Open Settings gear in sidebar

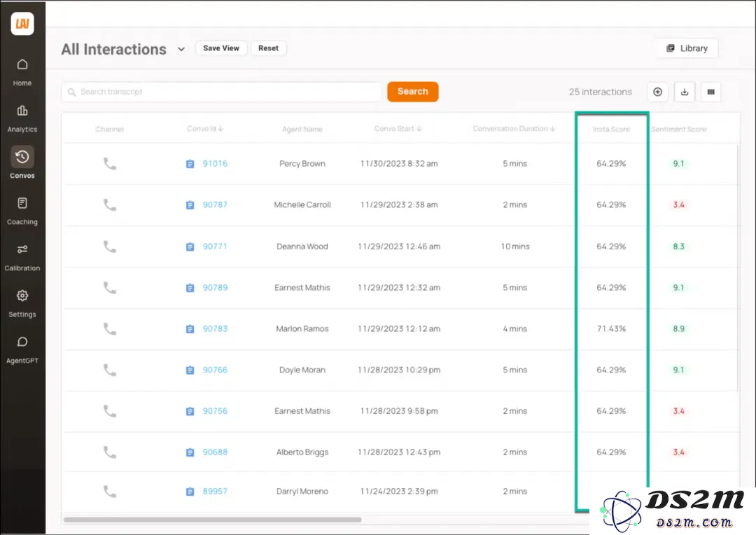coord(22,303)
